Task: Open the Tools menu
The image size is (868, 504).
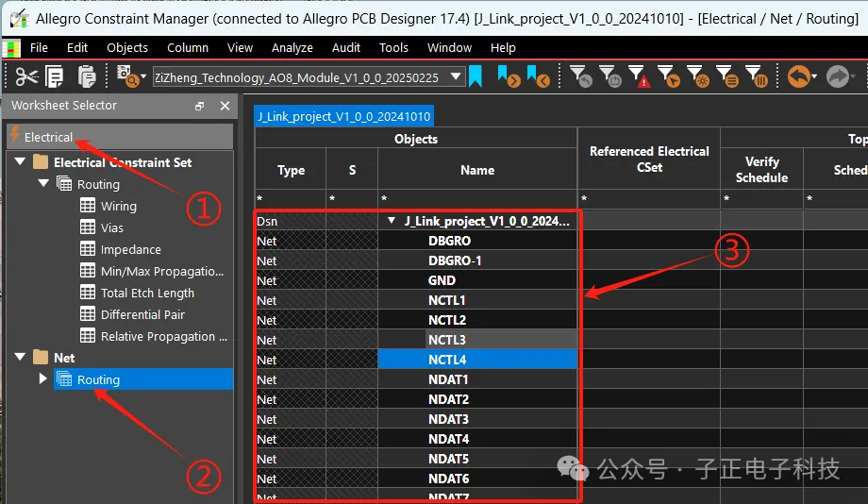Action: pyautogui.click(x=393, y=47)
